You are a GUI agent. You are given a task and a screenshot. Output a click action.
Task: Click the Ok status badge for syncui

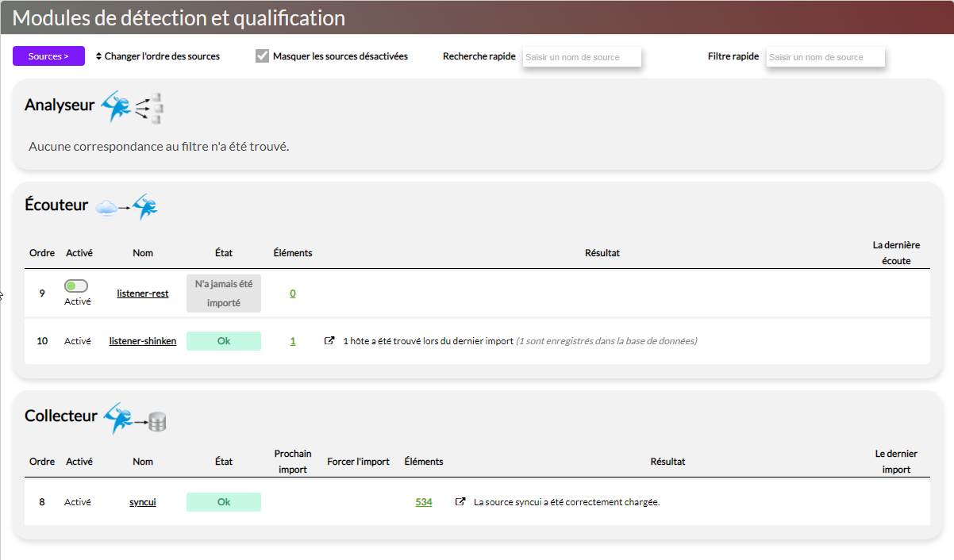pyautogui.click(x=224, y=502)
